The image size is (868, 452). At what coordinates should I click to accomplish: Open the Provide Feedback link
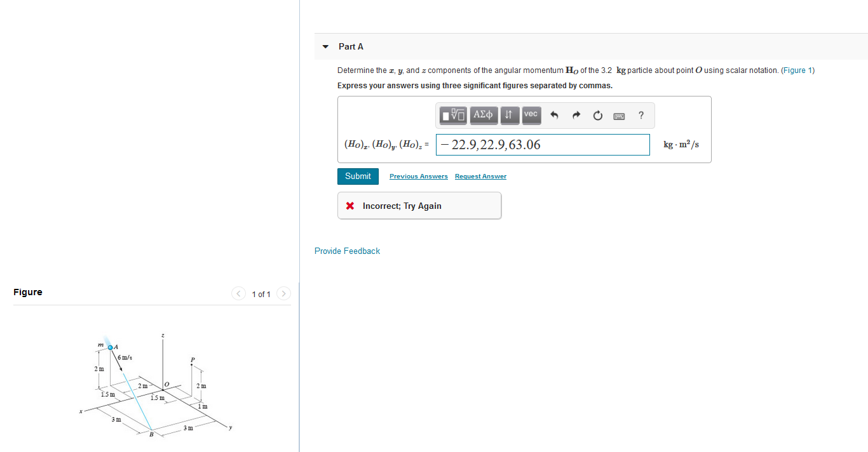click(347, 251)
